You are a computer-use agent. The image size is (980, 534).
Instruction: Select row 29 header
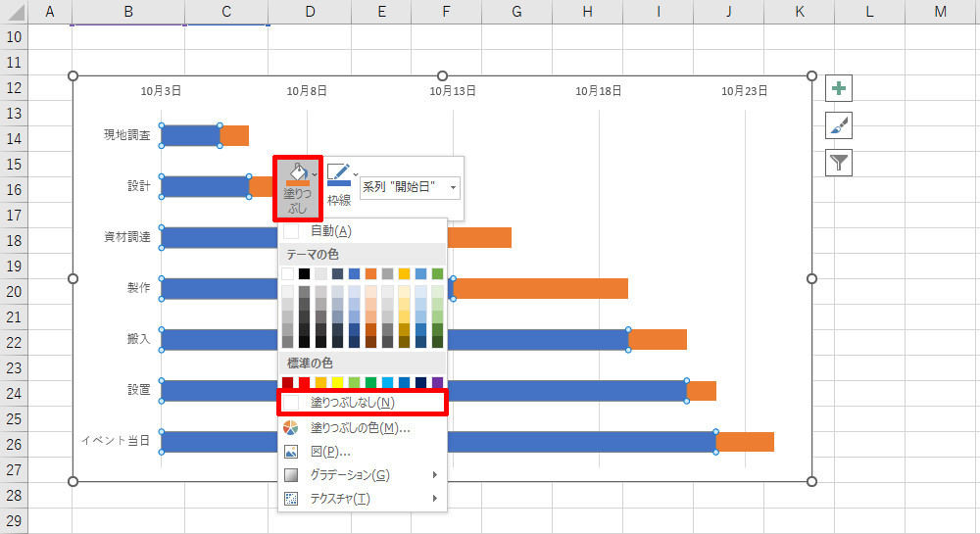[x=14, y=520]
